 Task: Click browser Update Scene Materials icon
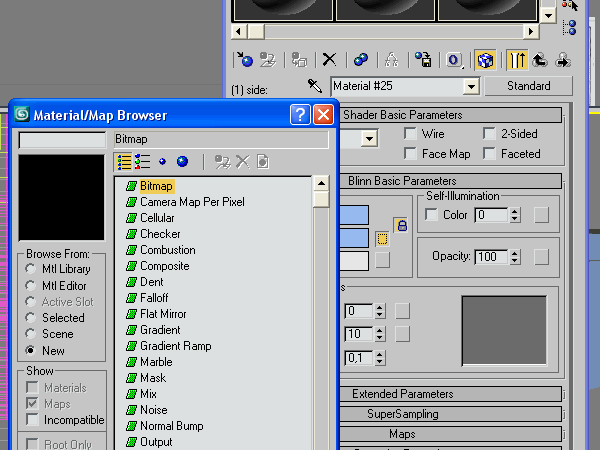tap(222, 162)
